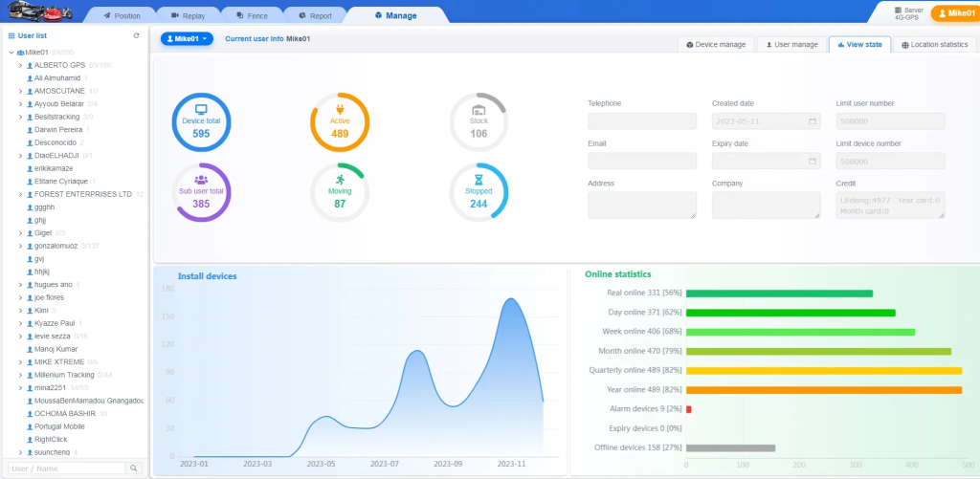Click the Stock garage icon

[479, 110]
